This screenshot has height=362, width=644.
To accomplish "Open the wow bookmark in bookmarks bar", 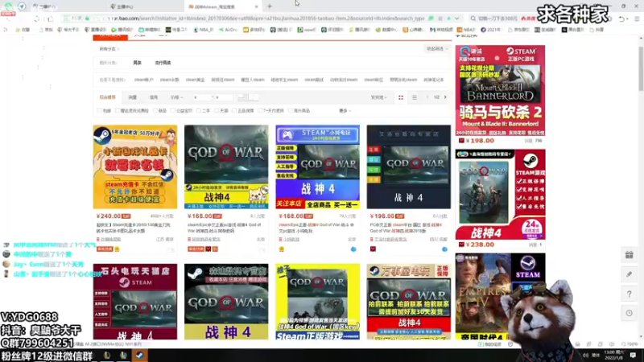I will 307,30.
